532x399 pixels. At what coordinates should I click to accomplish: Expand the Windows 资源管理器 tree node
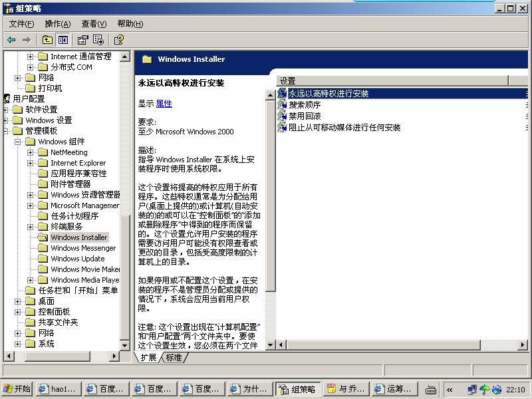[x=30, y=195]
